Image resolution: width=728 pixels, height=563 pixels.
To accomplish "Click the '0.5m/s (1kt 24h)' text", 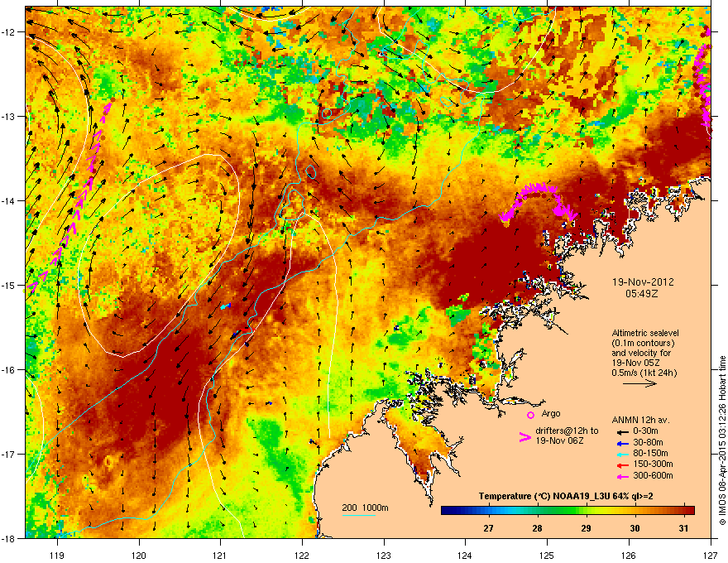I will 644,373.
